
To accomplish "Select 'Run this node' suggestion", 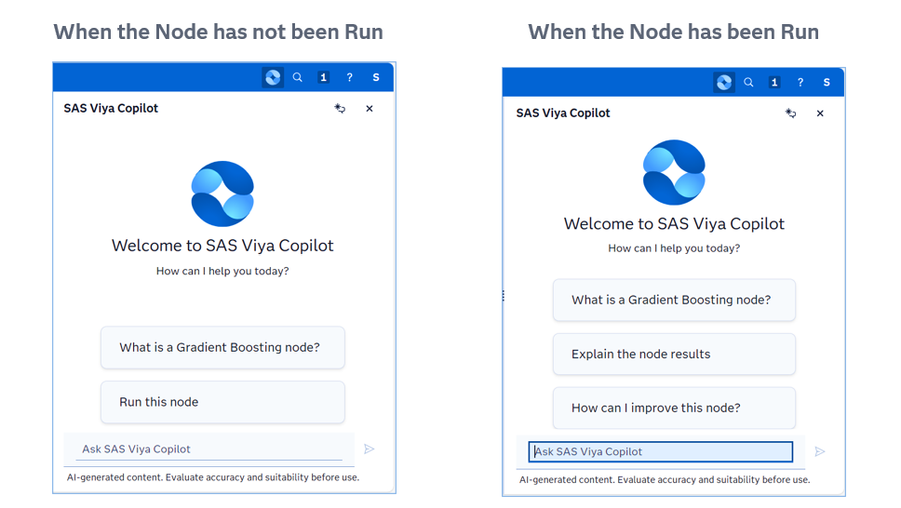I will [x=223, y=402].
